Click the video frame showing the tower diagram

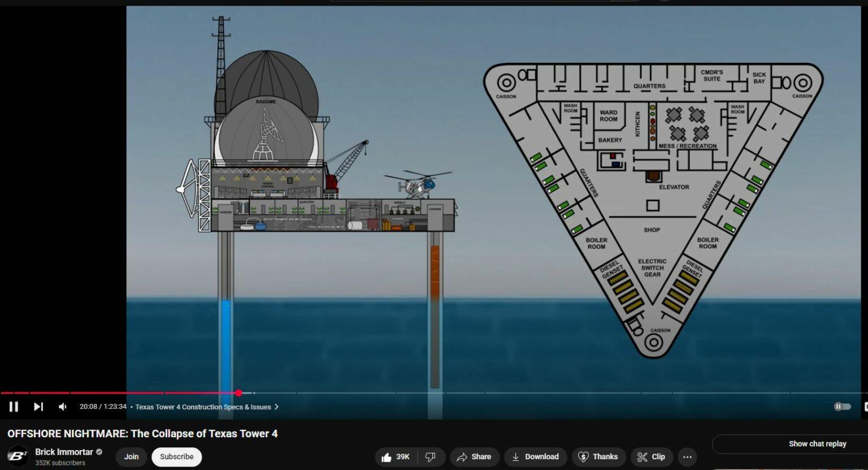pos(492,198)
